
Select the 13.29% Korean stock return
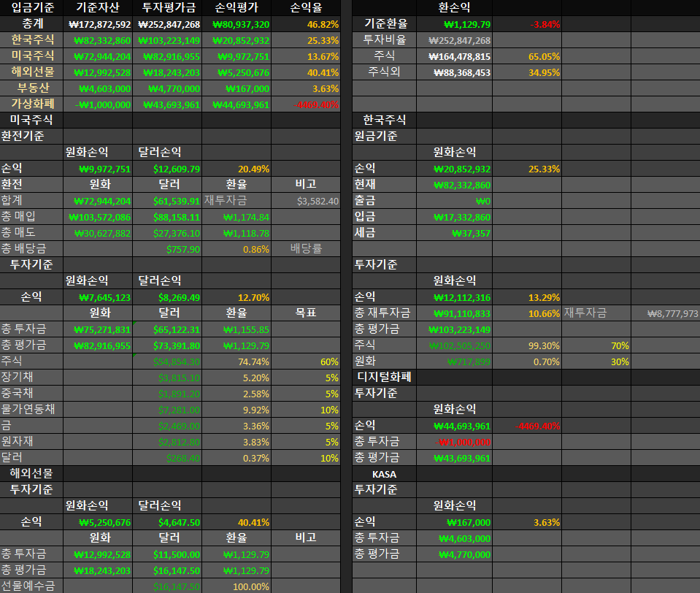(527, 297)
